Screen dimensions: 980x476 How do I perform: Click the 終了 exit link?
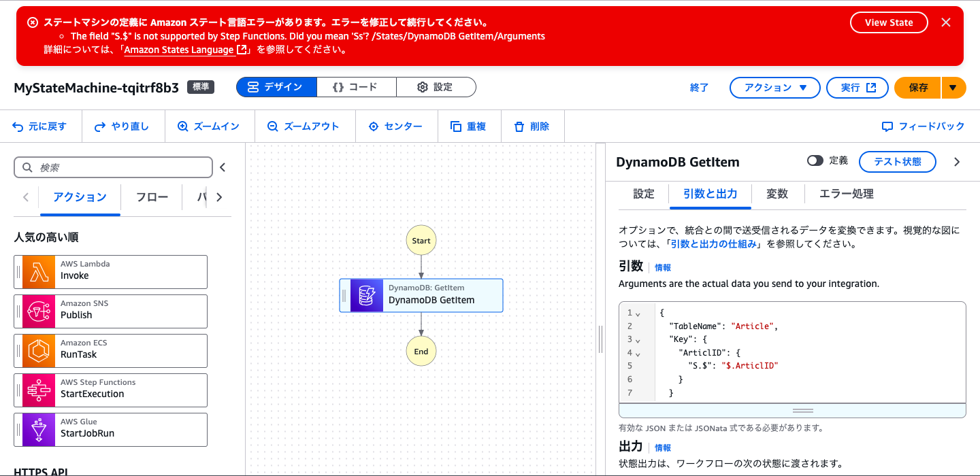click(x=699, y=88)
